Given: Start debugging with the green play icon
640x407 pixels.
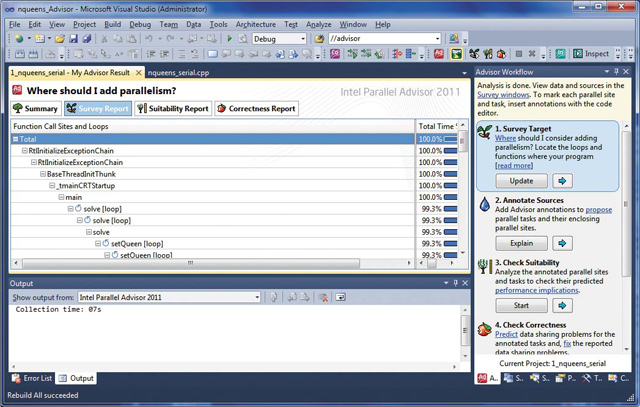Looking at the screenshot, I should click(229, 38).
